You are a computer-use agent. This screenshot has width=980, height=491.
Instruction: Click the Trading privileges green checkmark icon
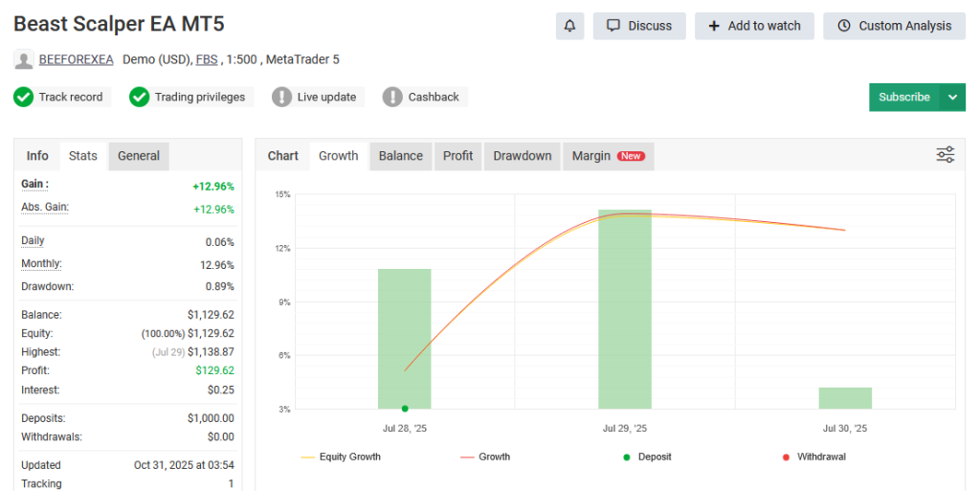tap(140, 97)
